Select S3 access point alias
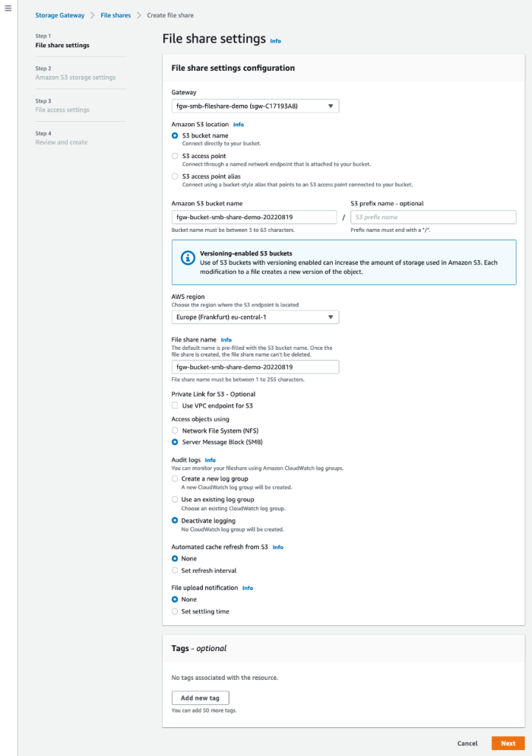532x756 pixels. tap(175, 176)
